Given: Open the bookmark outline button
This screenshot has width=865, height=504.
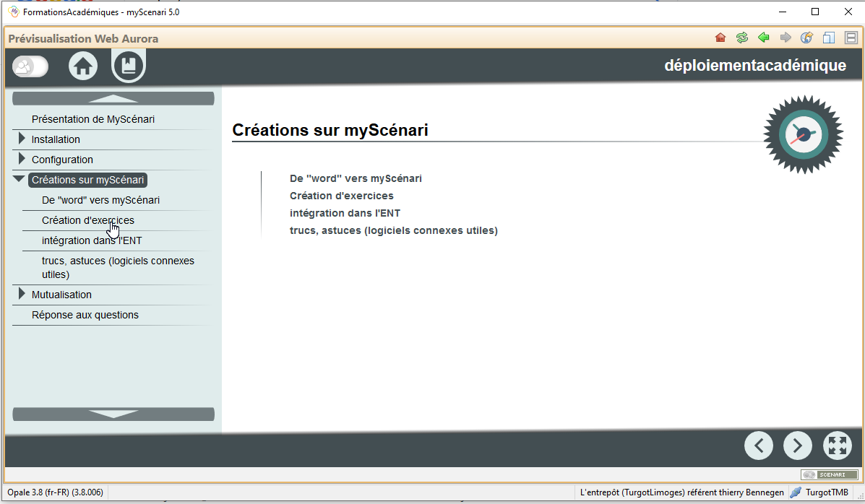Looking at the screenshot, I should [129, 66].
